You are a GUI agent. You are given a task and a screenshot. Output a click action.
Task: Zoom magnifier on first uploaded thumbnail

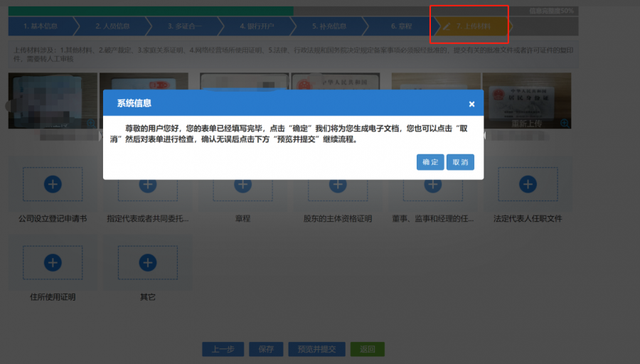pyautogui.click(x=91, y=123)
